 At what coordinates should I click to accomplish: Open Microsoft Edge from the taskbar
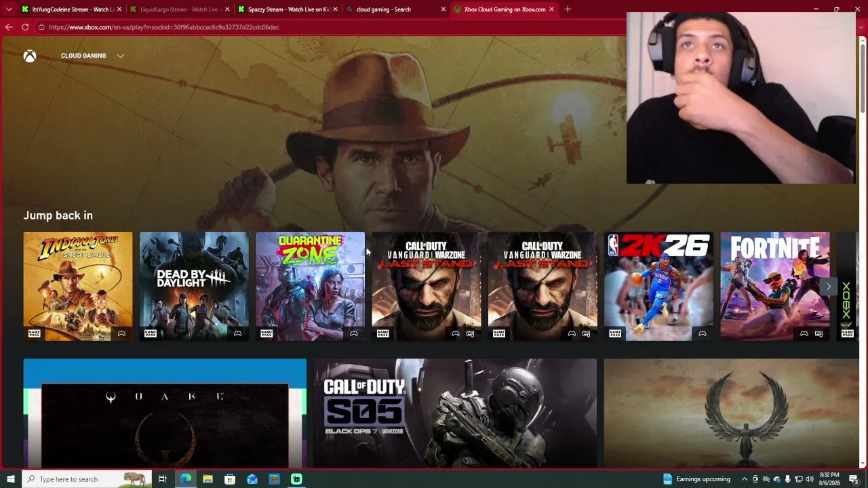(x=185, y=479)
